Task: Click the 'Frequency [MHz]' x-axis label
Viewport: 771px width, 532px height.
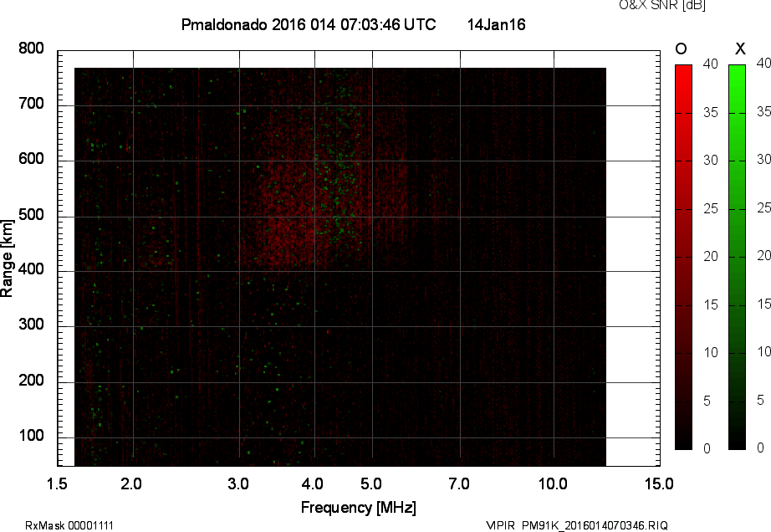Action: tap(359, 508)
